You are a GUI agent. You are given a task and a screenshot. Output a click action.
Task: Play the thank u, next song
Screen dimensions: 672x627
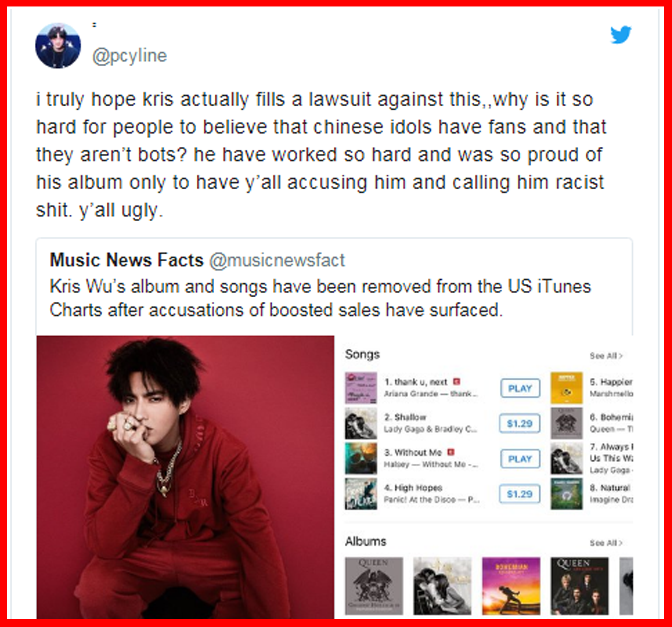pyautogui.click(x=520, y=388)
